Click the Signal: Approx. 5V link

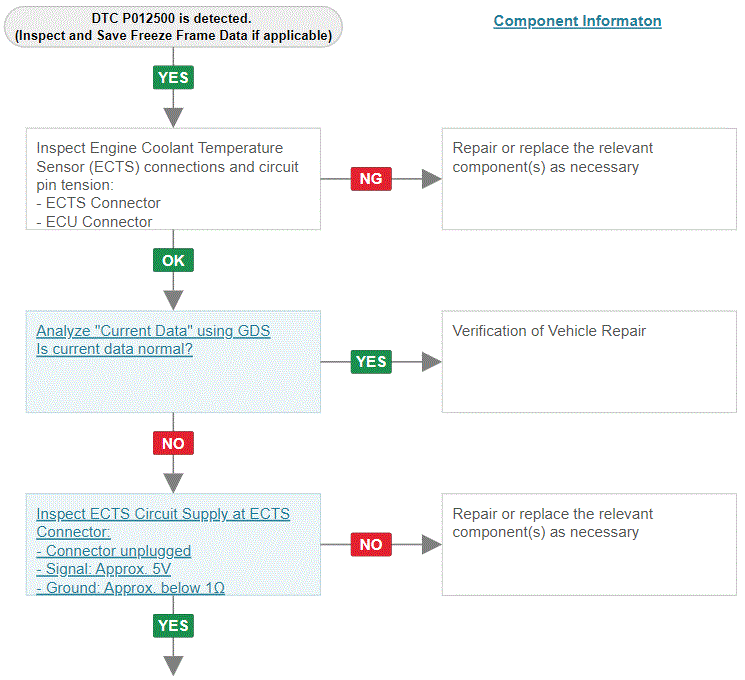point(104,569)
